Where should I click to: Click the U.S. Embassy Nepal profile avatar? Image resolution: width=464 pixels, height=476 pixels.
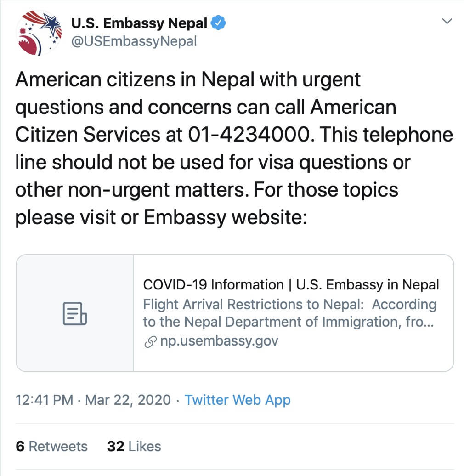click(39, 33)
